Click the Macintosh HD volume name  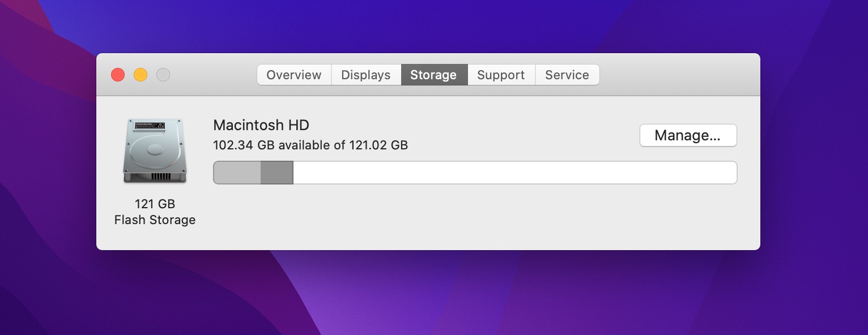261,125
